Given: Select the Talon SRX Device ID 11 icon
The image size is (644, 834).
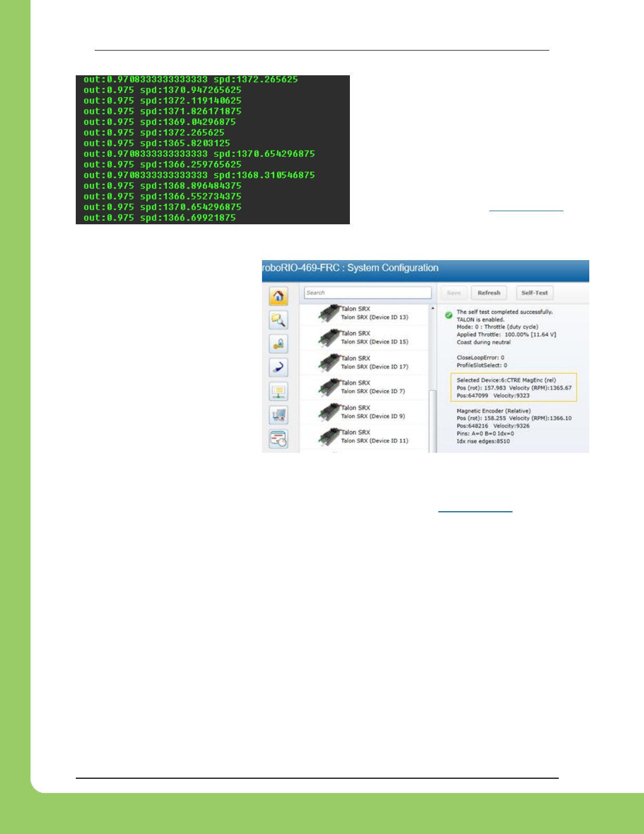Looking at the screenshot, I should coord(329,437).
